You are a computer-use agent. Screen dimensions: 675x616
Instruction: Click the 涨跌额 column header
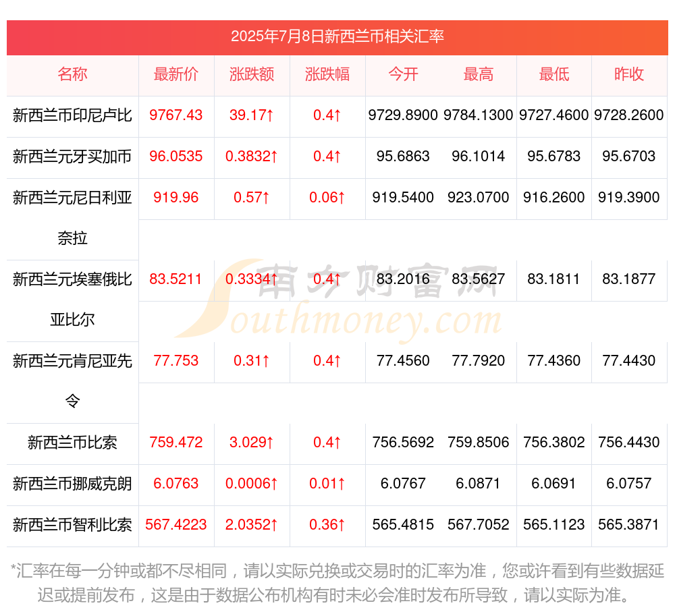[252, 74]
